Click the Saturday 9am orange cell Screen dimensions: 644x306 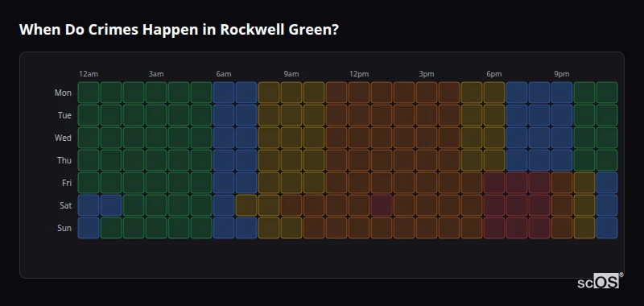(291, 205)
